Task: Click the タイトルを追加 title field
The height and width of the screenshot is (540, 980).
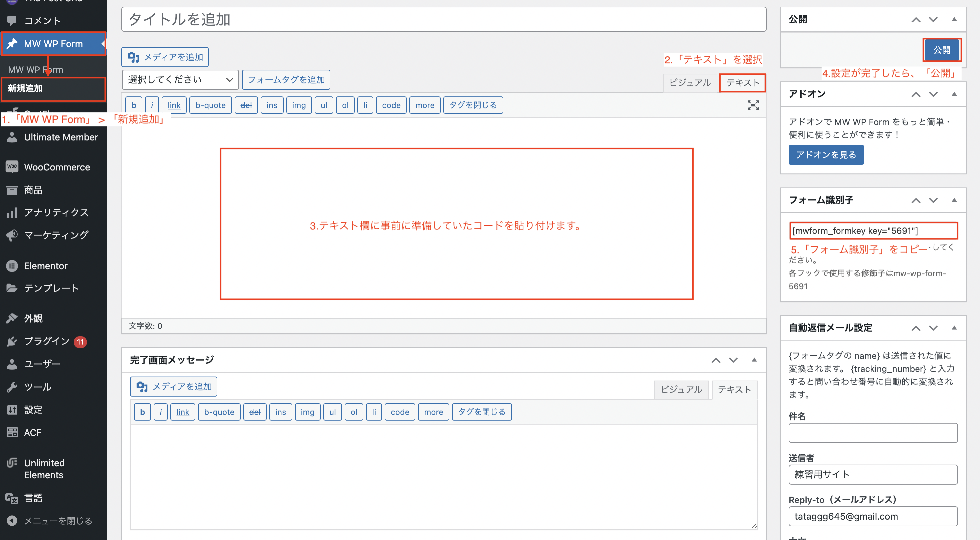Action: (443, 19)
